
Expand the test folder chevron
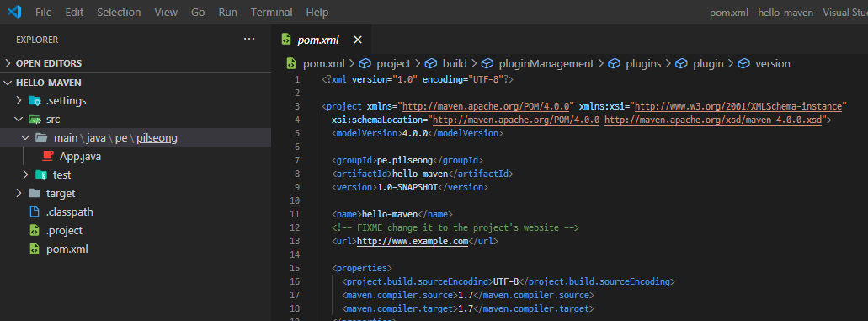pos(25,174)
